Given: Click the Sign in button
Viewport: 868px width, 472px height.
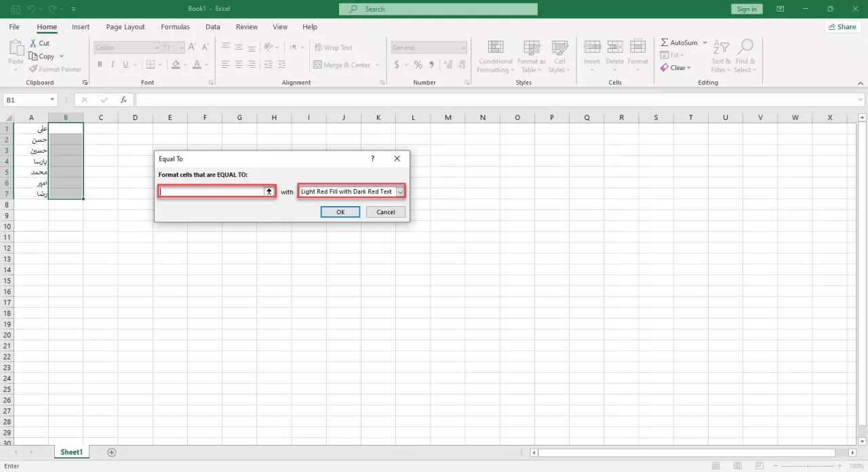Looking at the screenshot, I should coord(747,9).
